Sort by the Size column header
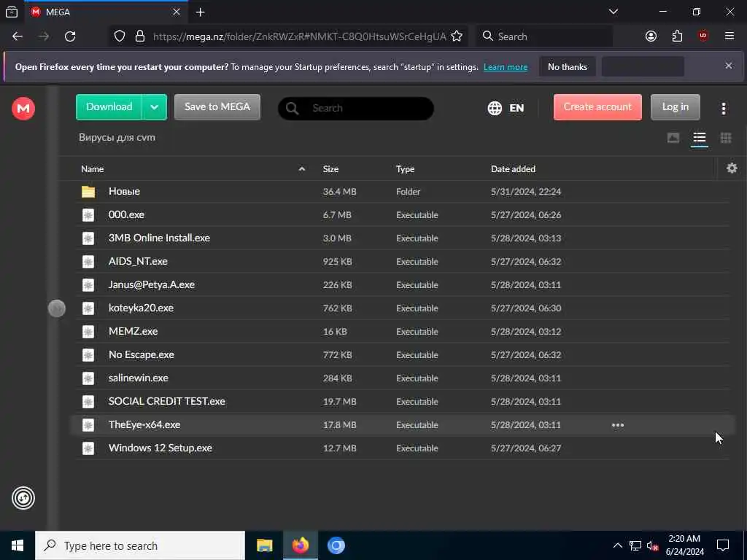Image resolution: width=747 pixels, height=560 pixels. click(330, 169)
